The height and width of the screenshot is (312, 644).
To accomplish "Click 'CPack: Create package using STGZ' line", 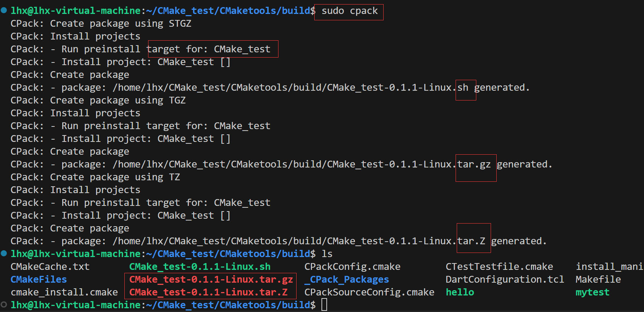I will pos(101,24).
